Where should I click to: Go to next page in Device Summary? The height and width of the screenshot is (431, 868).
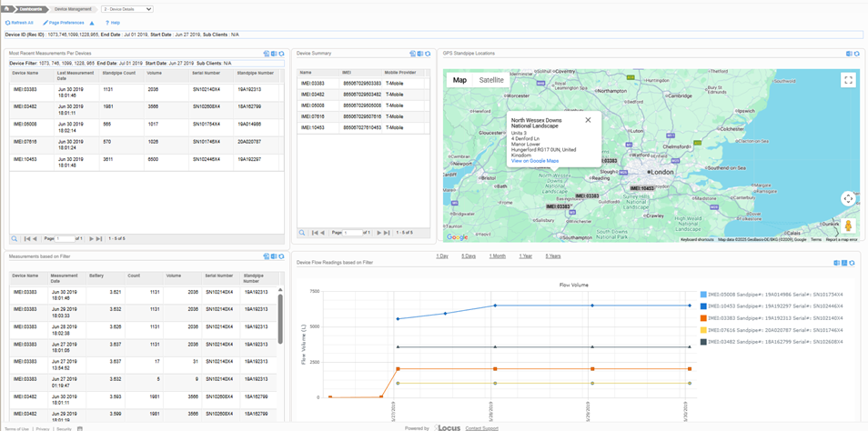(x=378, y=233)
